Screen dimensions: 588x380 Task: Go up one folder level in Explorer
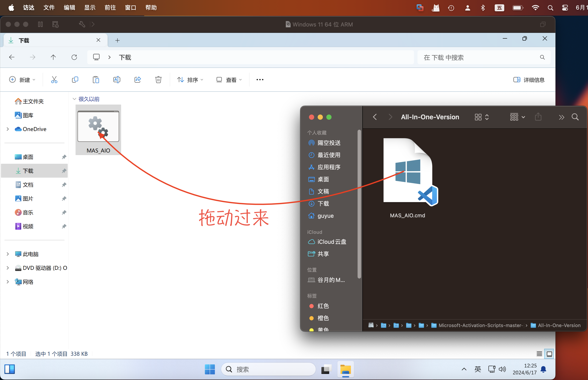[53, 57]
